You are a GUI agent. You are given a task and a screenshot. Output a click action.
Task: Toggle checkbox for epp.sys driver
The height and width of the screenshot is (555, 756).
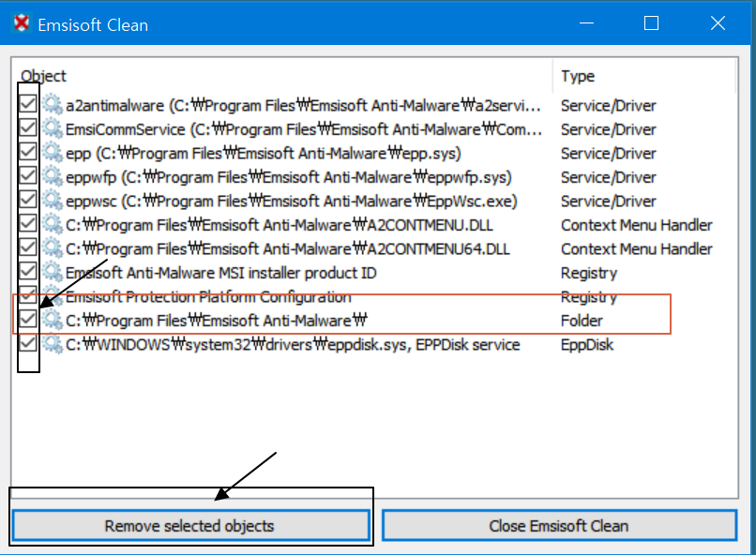[28, 151]
